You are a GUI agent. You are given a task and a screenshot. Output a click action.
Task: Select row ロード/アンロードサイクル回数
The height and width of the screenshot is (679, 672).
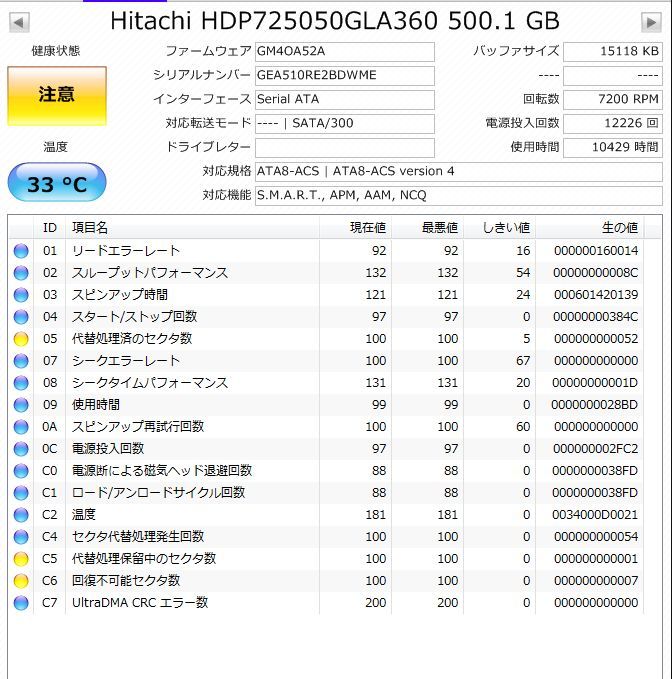pos(326,493)
